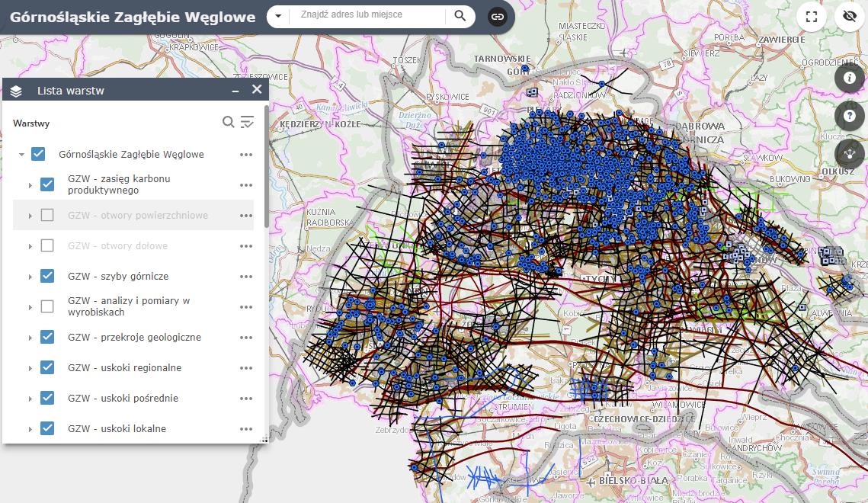Expand GZW - uskoki pośrednie layer

pos(30,399)
